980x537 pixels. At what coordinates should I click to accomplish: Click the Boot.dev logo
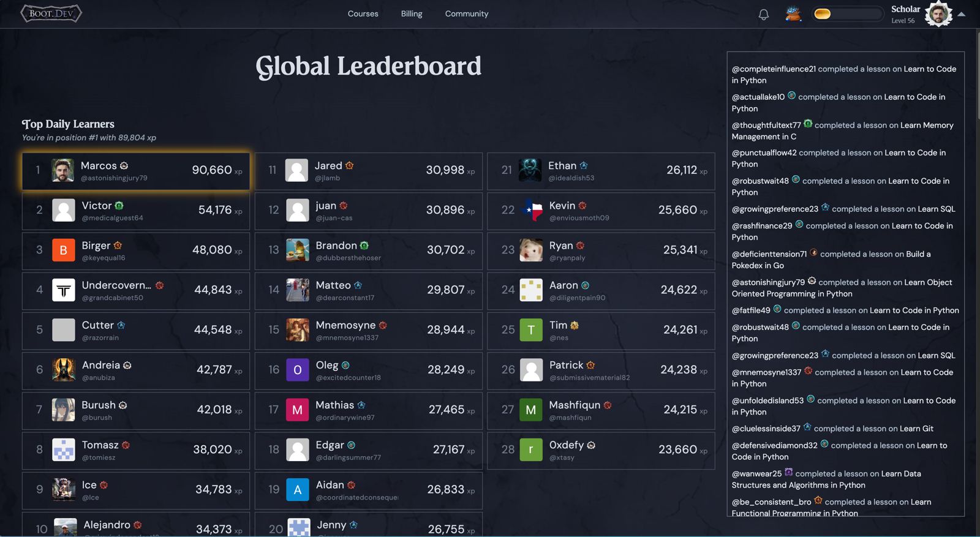click(51, 13)
